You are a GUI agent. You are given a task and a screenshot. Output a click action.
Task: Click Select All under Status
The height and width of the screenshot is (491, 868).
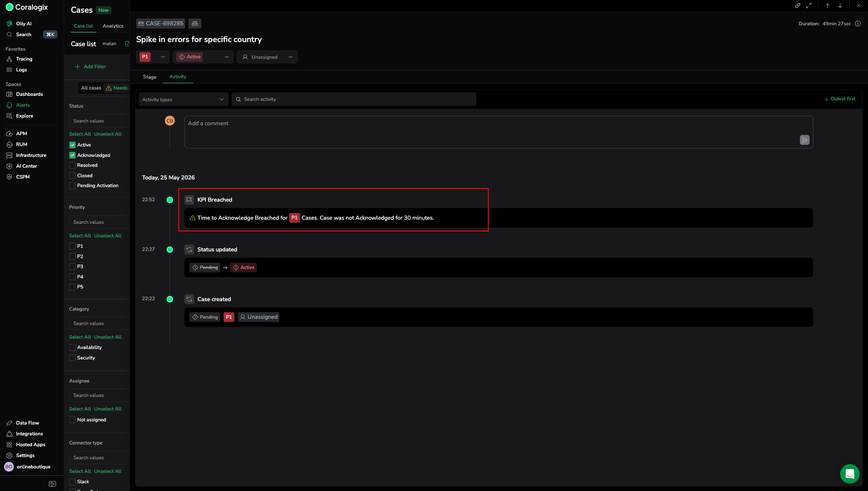tap(80, 134)
